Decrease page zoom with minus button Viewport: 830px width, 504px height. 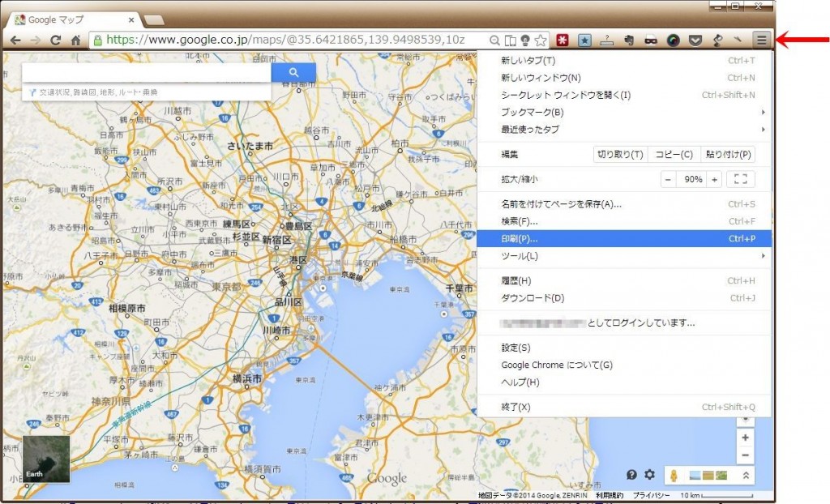click(x=669, y=179)
